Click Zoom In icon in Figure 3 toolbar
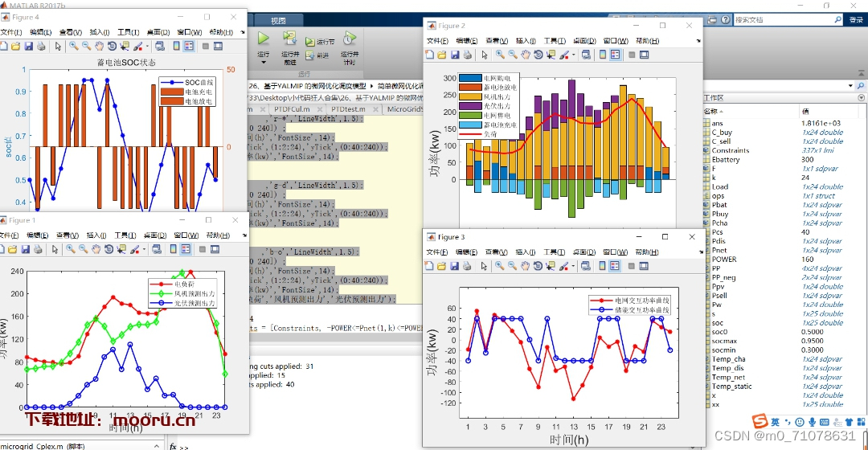The width and height of the screenshot is (868, 450). click(499, 266)
